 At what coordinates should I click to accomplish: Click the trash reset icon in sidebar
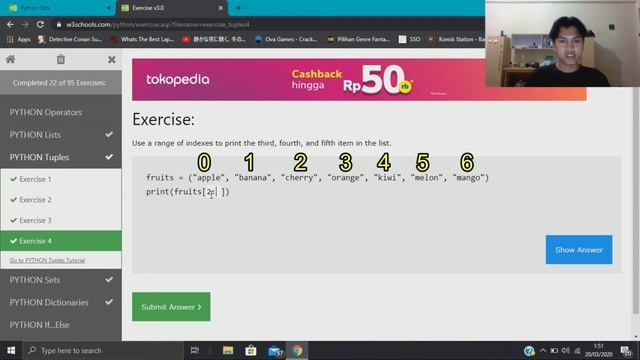pyautogui.click(x=61, y=59)
